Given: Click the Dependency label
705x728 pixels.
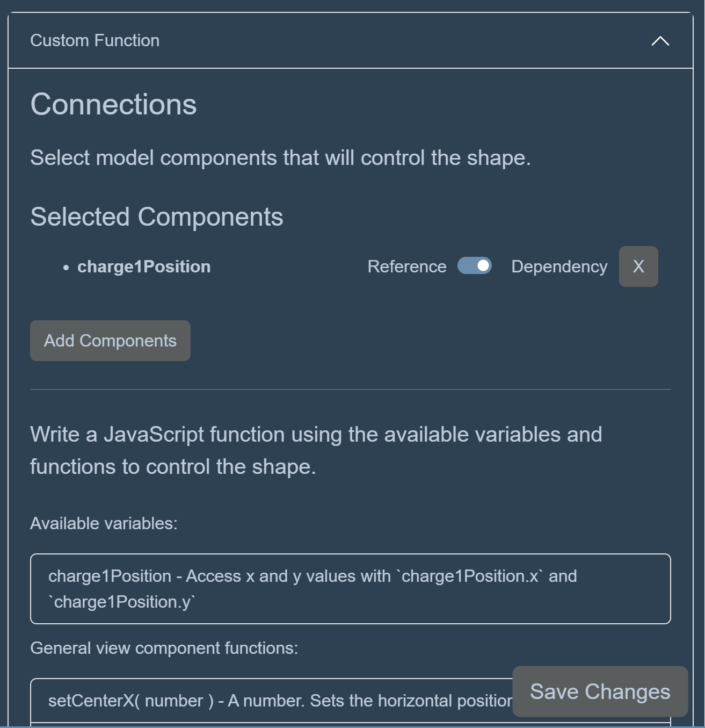Looking at the screenshot, I should coord(559,266).
